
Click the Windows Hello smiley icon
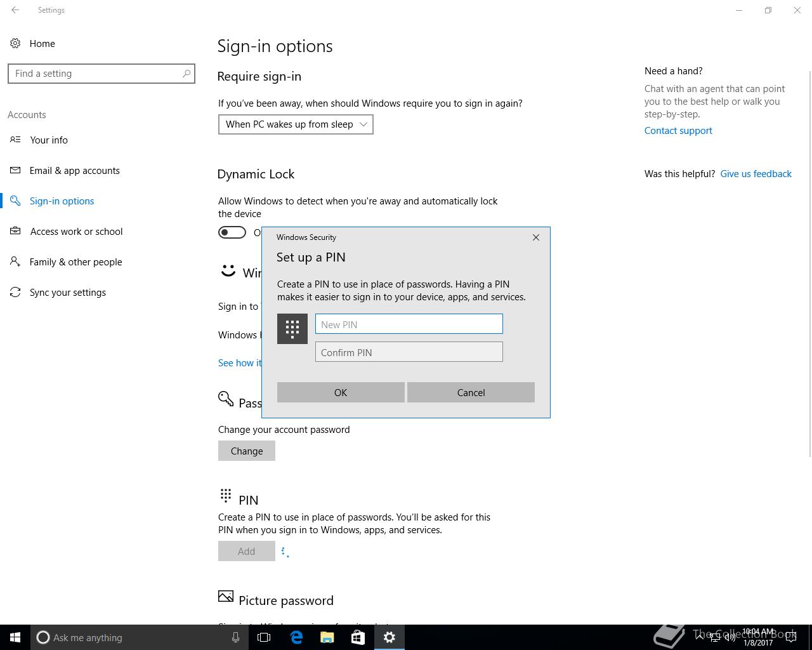point(228,271)
